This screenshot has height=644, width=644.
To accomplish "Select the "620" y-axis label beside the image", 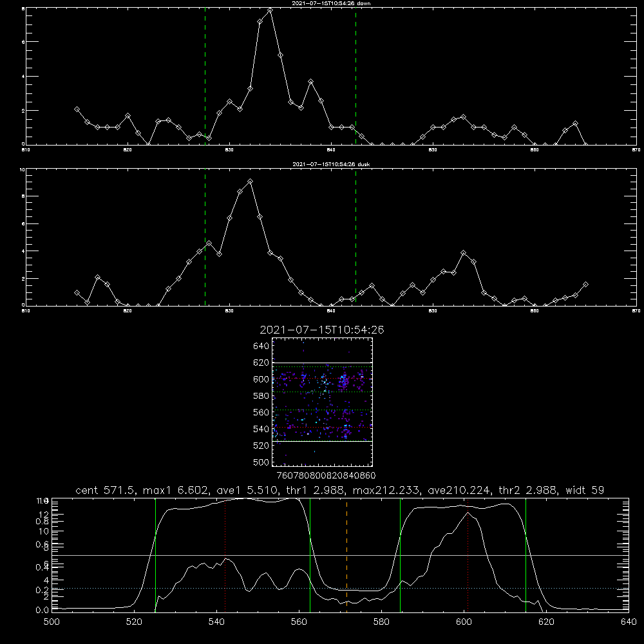I will [x=261, y=363].
